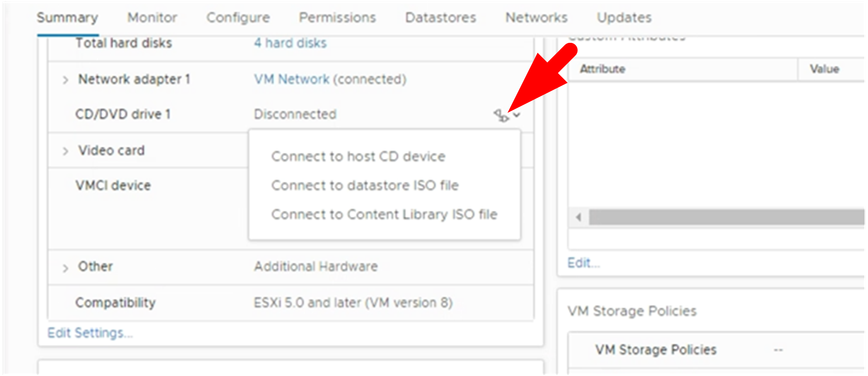The width and height of the screenshot is (868, 376).
Task: Expand the Video card section
Action: click(66, 151)
